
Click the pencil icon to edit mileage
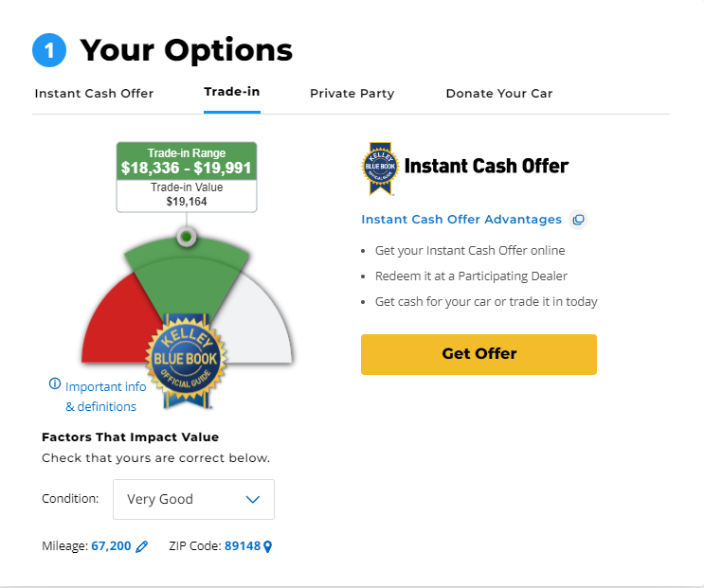142,546
